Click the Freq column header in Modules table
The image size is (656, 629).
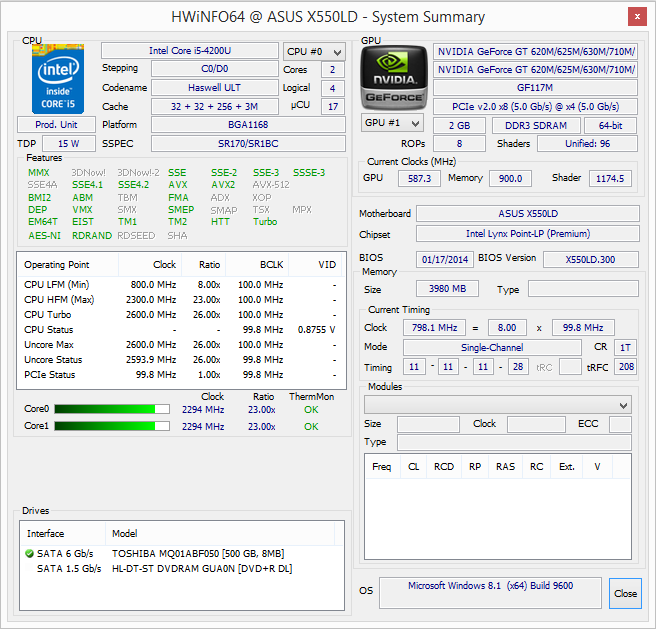click(382, 467)
